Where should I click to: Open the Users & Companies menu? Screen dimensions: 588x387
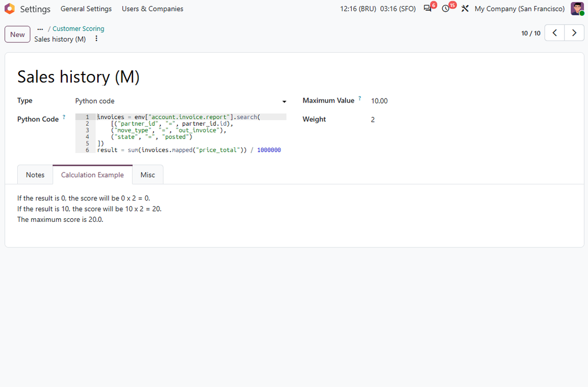152,9
